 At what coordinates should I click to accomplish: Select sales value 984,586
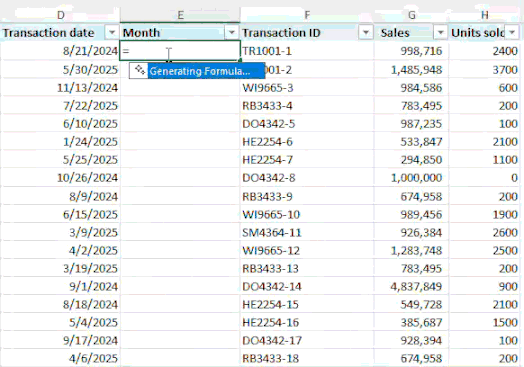click(x=411, y=88)
